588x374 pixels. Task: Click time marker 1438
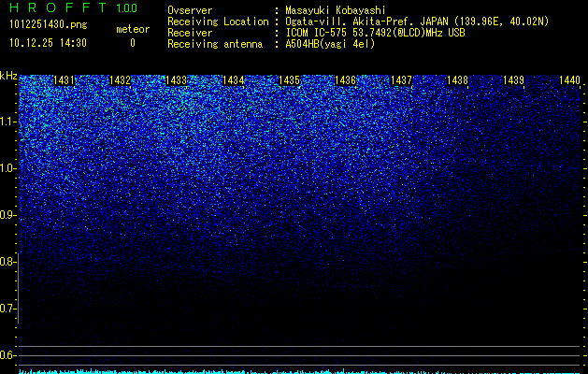pos(457,80)
